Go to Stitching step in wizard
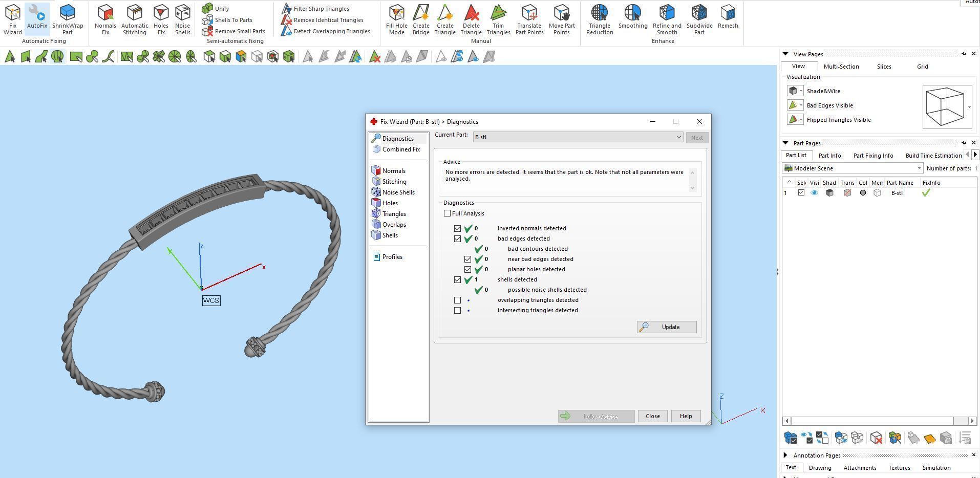The width and height of the screenshot is (980, 478). [389, 182]
